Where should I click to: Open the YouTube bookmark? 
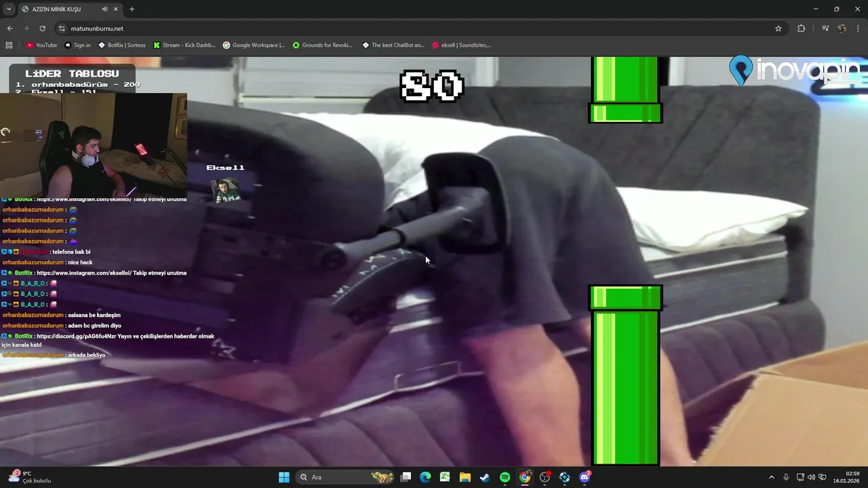pyautogui.click(x=41, y=45)
